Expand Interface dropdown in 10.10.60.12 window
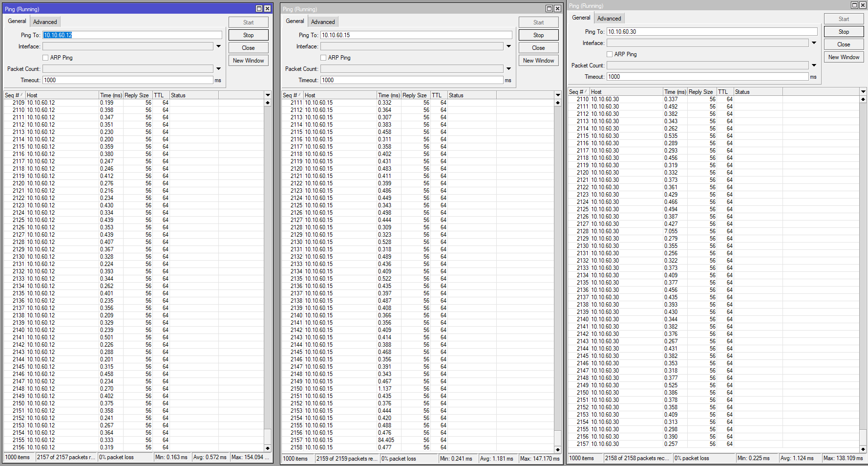 pos(218,46)
